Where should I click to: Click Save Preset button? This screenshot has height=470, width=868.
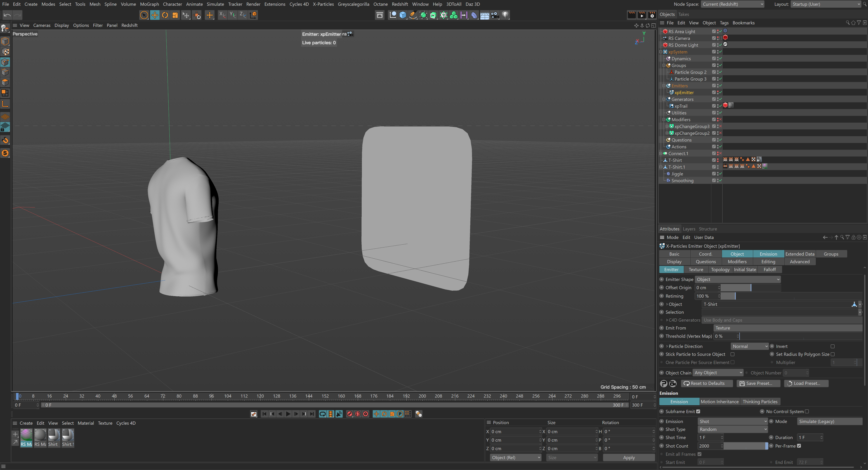coord(759,383)
